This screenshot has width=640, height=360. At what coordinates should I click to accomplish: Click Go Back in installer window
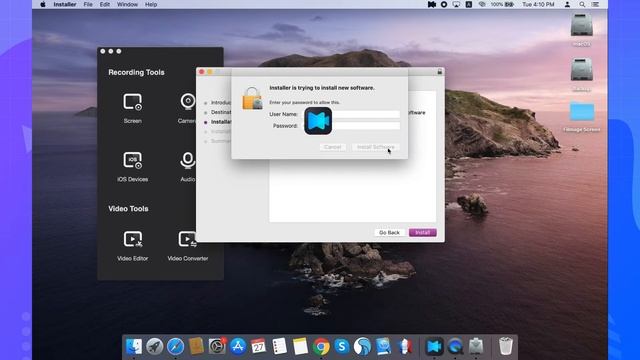[389, 233]
